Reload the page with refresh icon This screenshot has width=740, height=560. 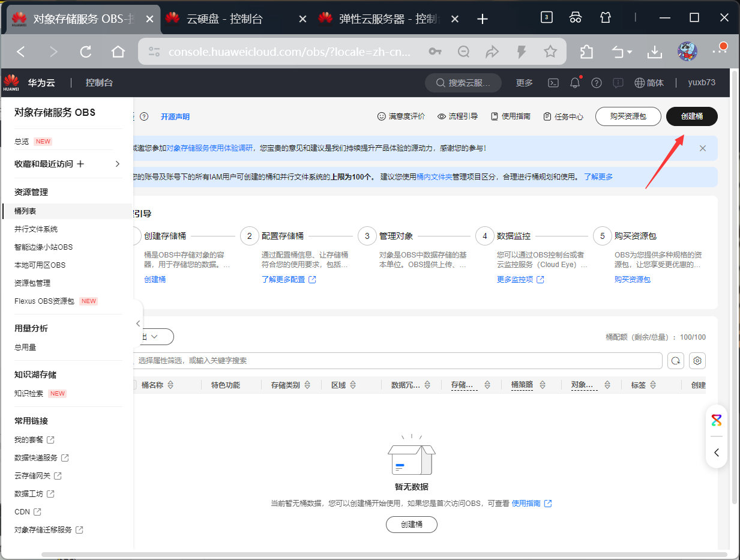coord(86,52)
